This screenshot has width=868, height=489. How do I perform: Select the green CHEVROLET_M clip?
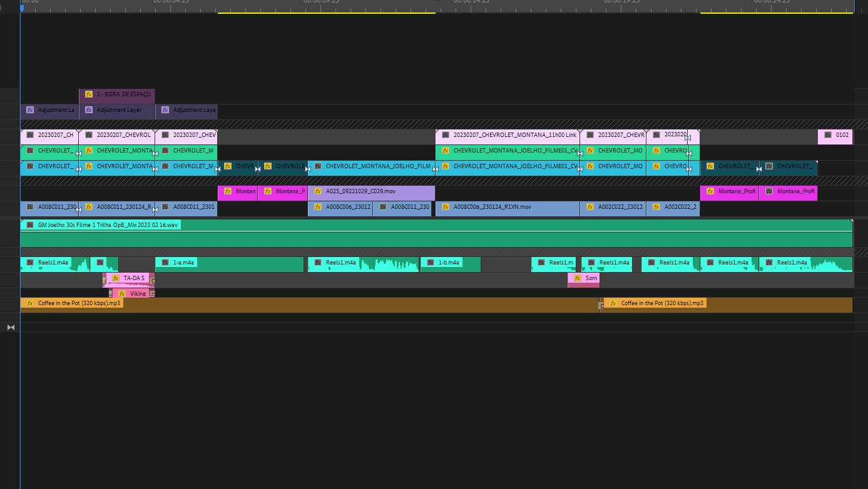click(186, 153)
